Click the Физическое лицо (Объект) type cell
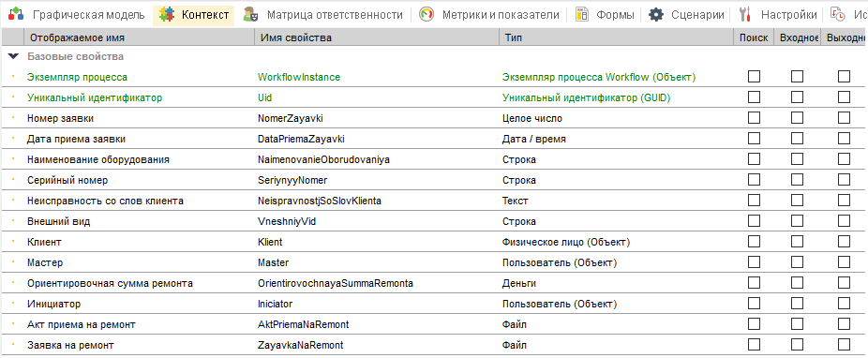The width and height of the screenshot is (868, 358). [566, 242]
